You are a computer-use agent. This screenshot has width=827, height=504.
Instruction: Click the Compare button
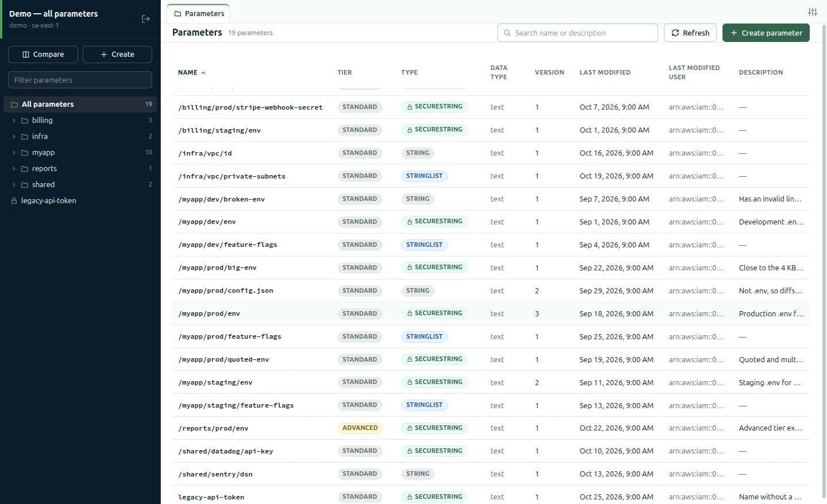pos(43,55)
